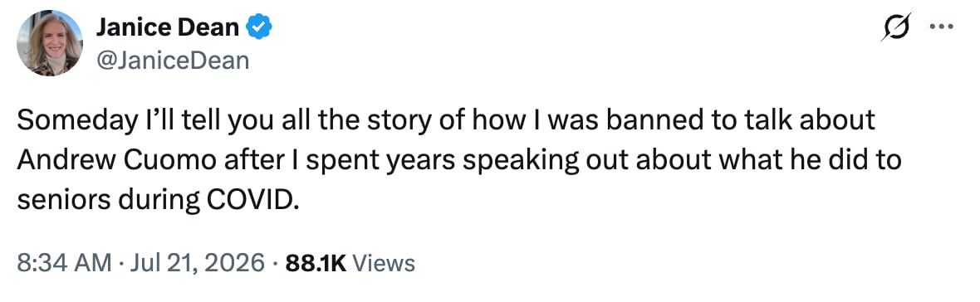Open the three-dot more options menu
The height and width of the screenshot is (302, 980).
tap(943, 27)
